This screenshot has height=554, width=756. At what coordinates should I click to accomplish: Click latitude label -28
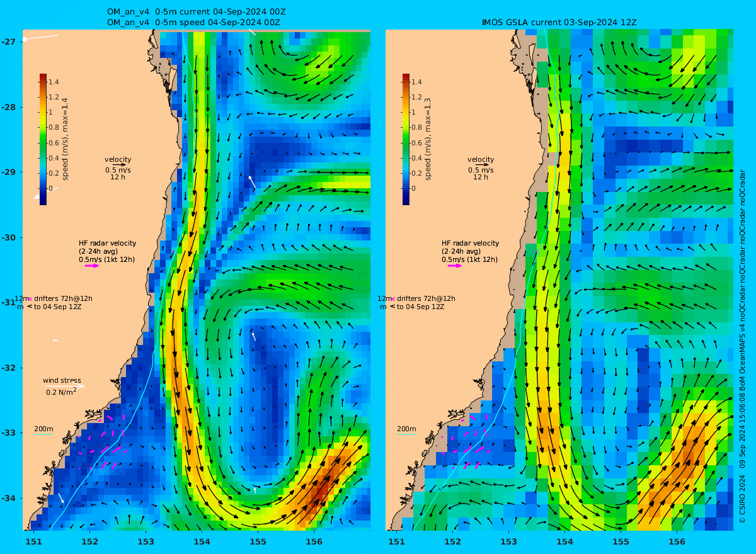[8, 107]
